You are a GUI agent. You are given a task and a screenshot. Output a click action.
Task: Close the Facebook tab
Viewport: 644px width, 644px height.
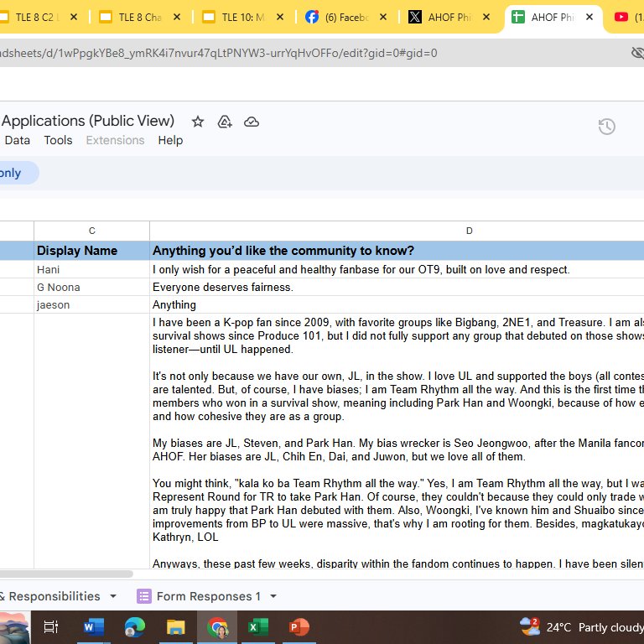[x=382, y=18]
